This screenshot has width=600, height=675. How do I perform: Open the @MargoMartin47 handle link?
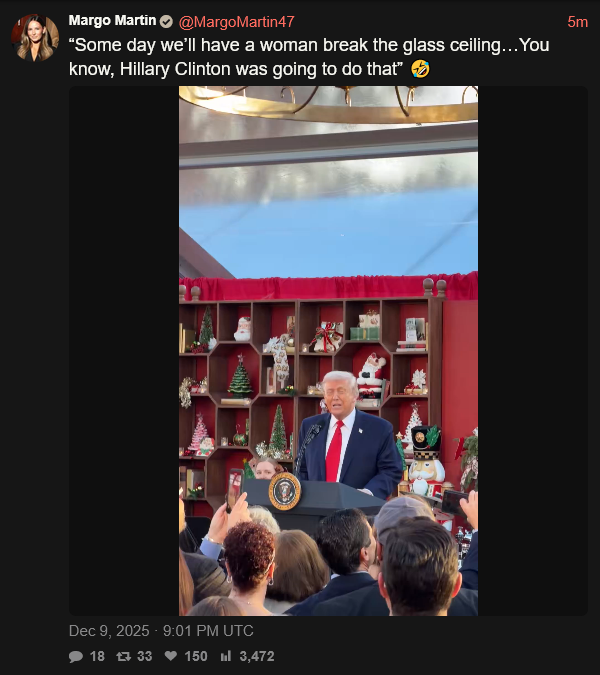click(x=236, y=22)
